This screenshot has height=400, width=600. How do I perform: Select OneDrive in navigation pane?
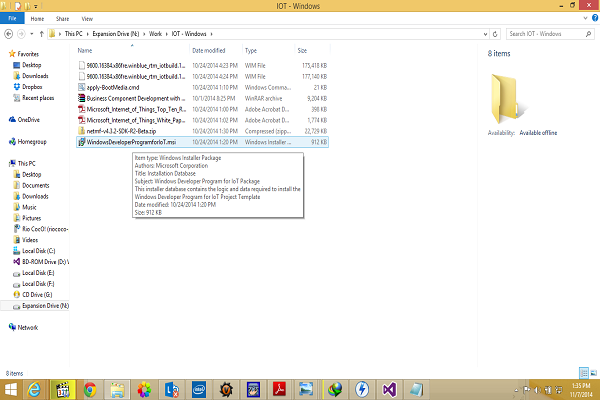click(x=24, y=120)
